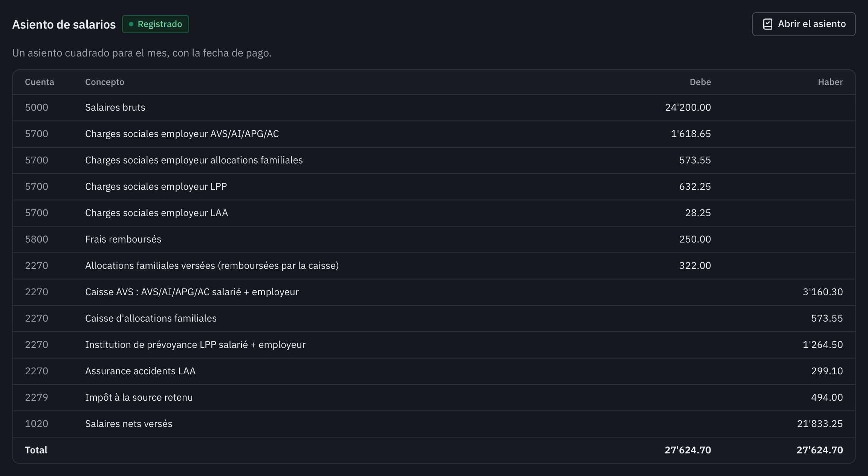Select the Charges sociales employeur LPP row
The width and height of the screenshot is (868, 476).
point(434,187)
